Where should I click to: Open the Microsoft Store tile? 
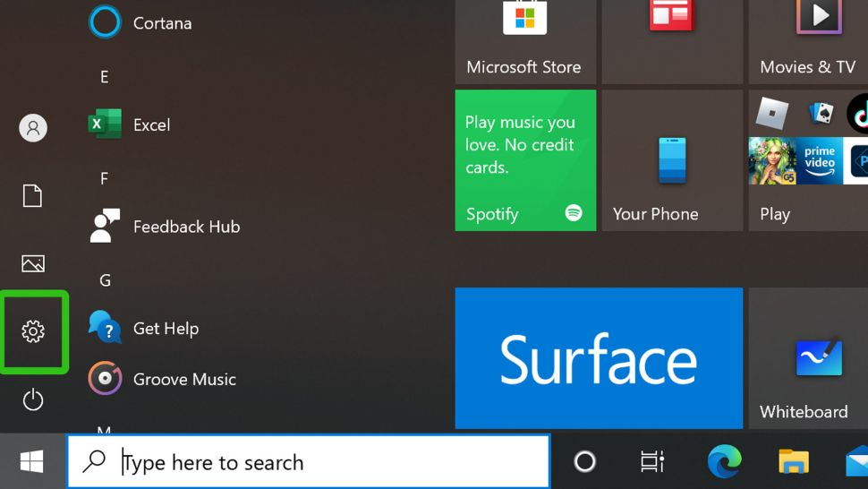pyautogui.click(x=525, y=40)
